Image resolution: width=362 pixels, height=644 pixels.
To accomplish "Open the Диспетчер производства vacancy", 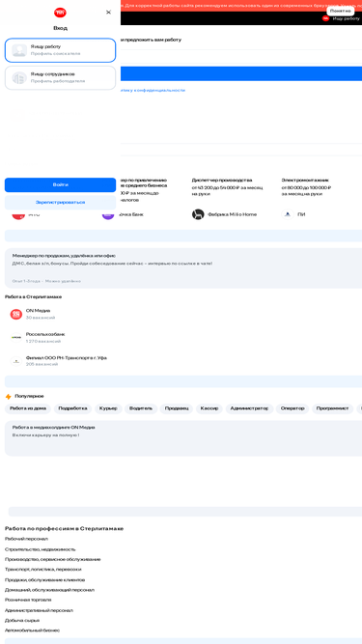I will pyautogui.click(x=222, y=181).
